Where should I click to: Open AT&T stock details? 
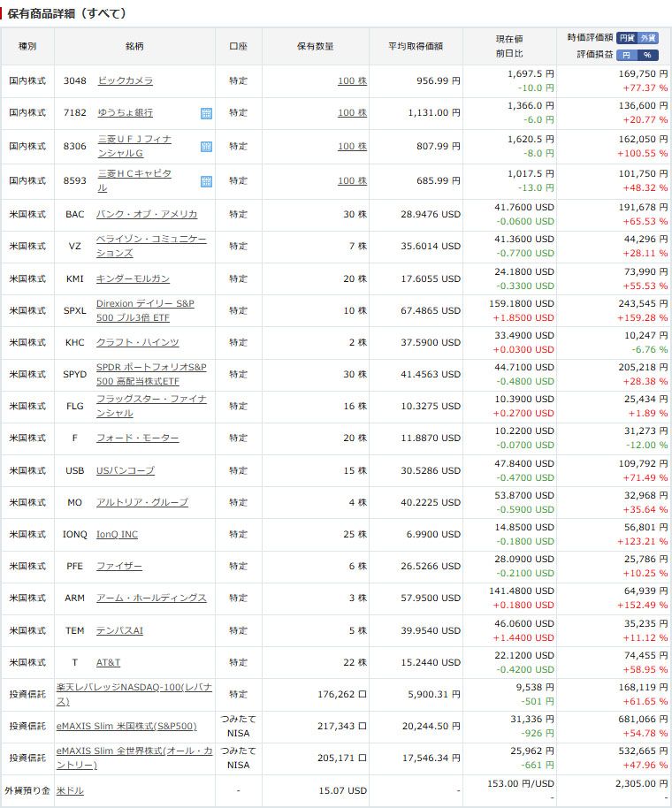(x=108, y=662)
